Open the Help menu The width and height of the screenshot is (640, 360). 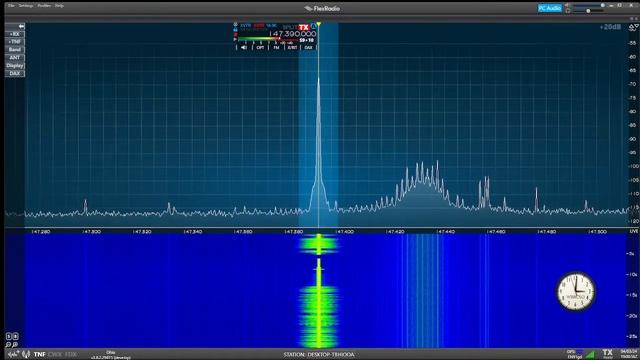click(59, 6)
